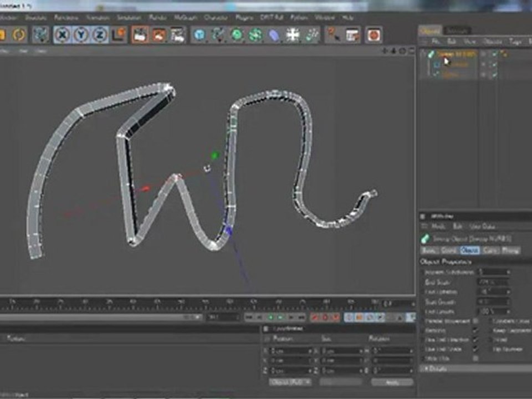The image size is (532, 399).
Task: Click the layout window icon in toolbar
Action: pyautogui.click(x=352, y=34)
